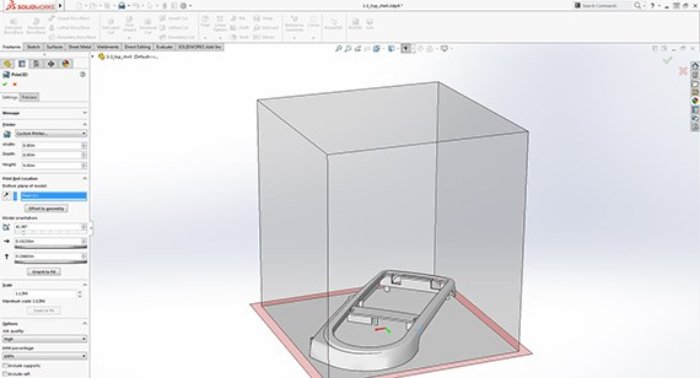
Task: Switch to the Weldments ribbon tab
Action: tap(108, 47)
